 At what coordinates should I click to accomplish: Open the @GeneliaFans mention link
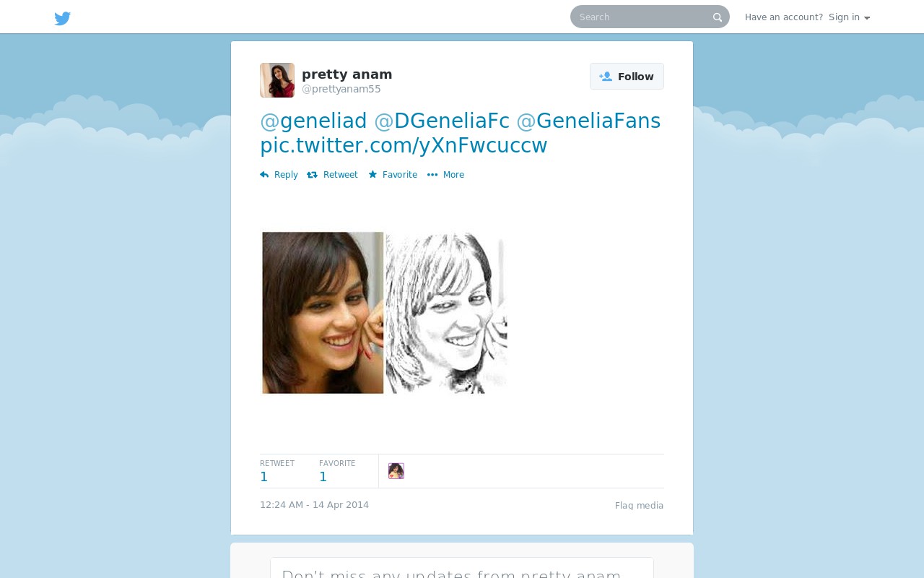588,121
